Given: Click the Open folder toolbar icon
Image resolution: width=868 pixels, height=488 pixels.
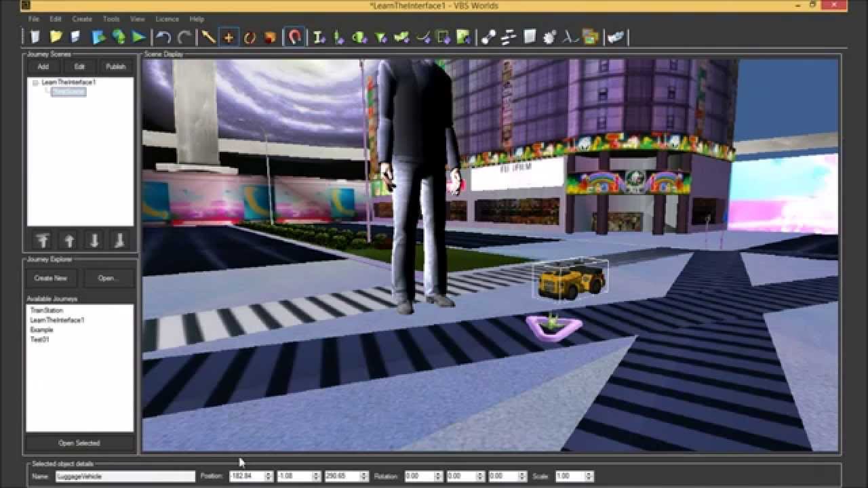Looking at the screenshot, I should [x=56, y=37].
